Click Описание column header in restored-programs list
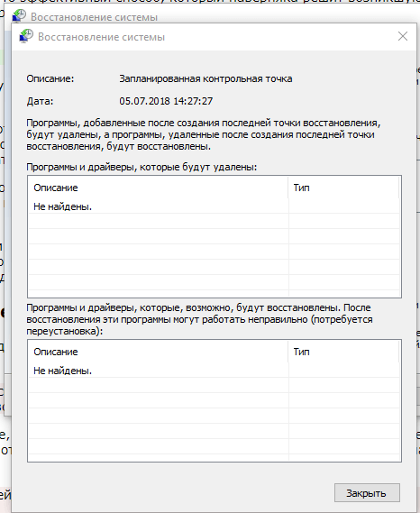This screenshot has width=420, height=513. (x=158, y=352)
